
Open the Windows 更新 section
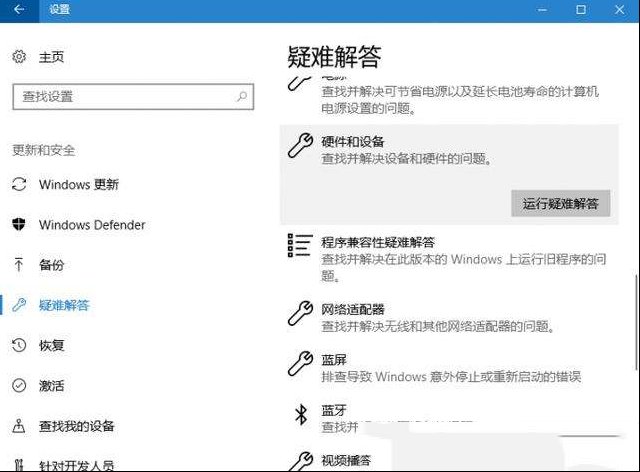click(x=79, y=185)
